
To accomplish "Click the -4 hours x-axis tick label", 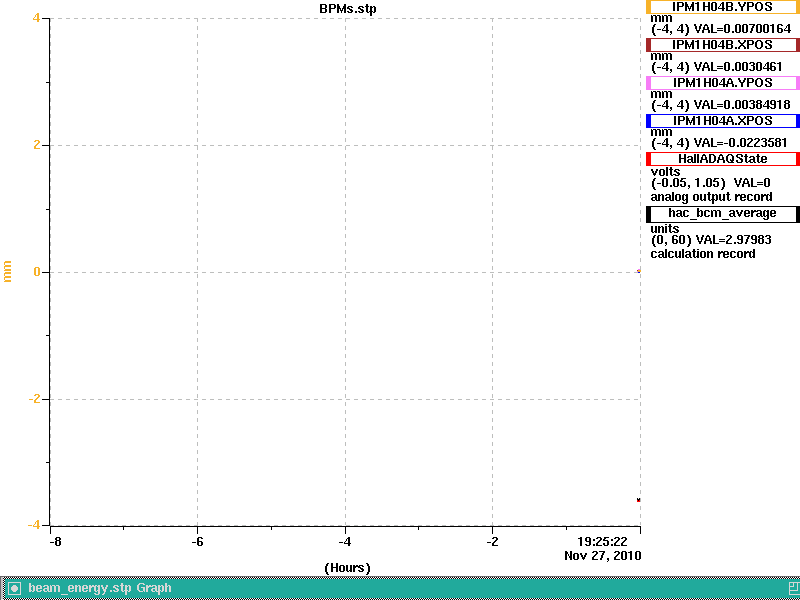I will pyautogui.click(x=345, y=541).
